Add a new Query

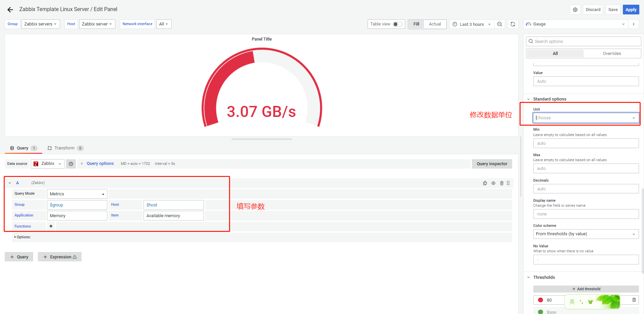(x=19, y=257)
